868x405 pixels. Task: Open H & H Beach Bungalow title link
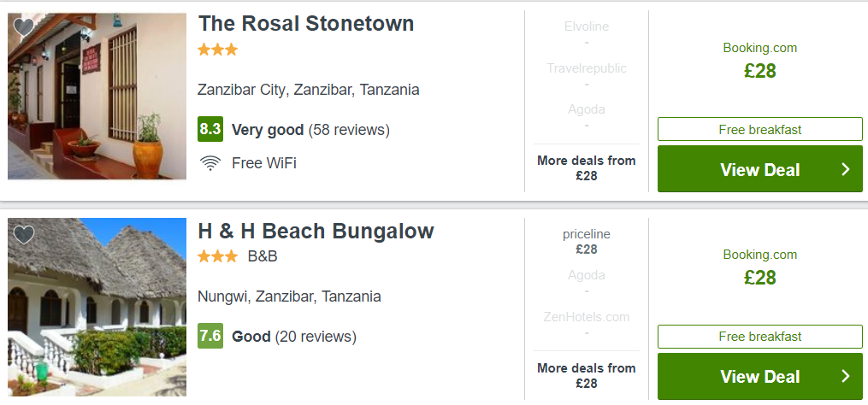click(316, 231)
